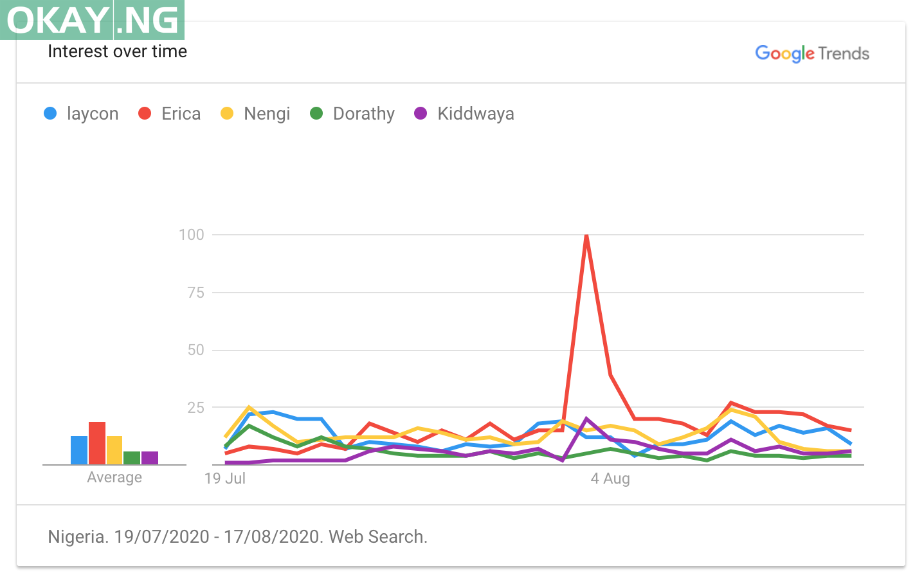Image resolution: width=924 pixels, height=582 pixels.
Task: Click the blue laycon legend dot
Action: point(50,114)
